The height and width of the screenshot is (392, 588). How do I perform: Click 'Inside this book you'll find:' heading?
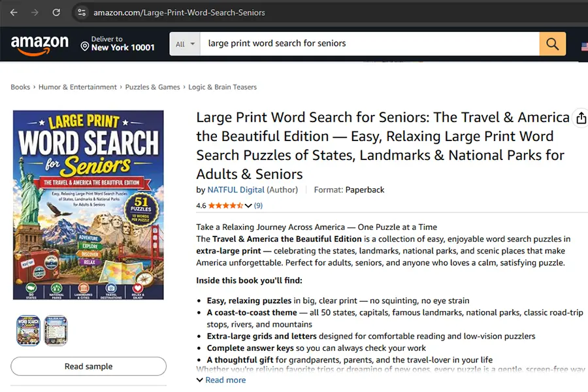[x=249, y=280]
